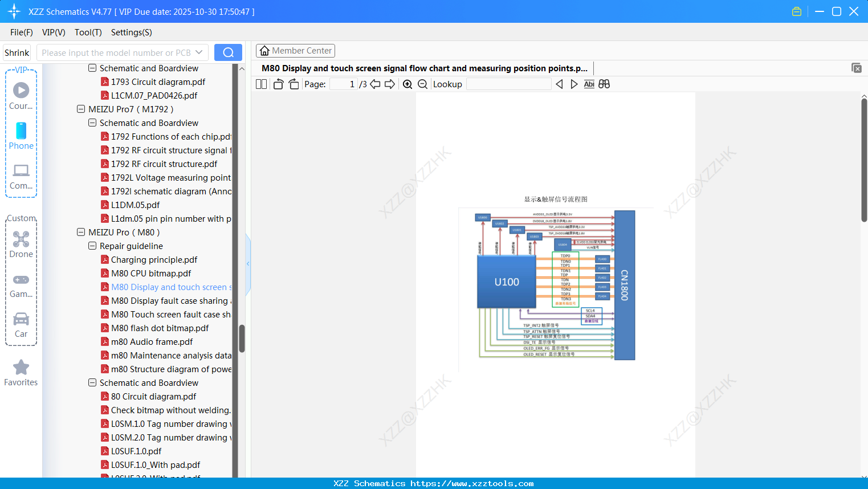The height and width of the screenshot is (489, 868).
Task: Open Charging principle.pdf
Action: coord(149,259)
